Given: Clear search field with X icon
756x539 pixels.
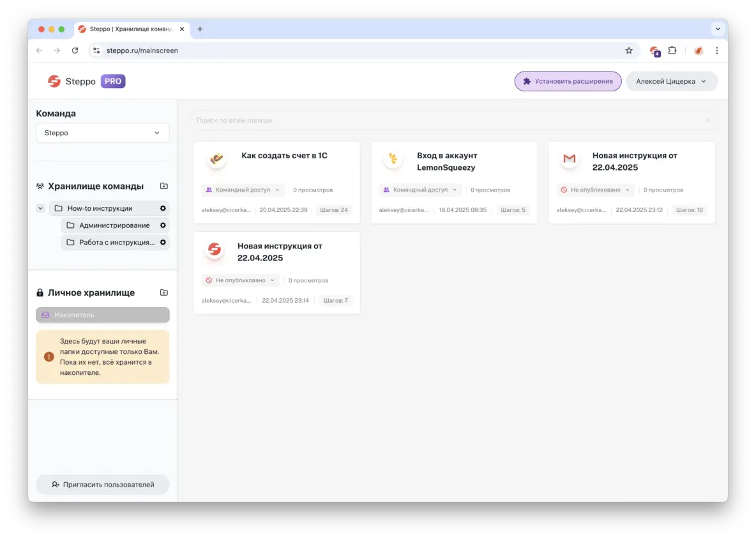Looking at the screenshot, I should pyautogui.click(x=707, y=120).
